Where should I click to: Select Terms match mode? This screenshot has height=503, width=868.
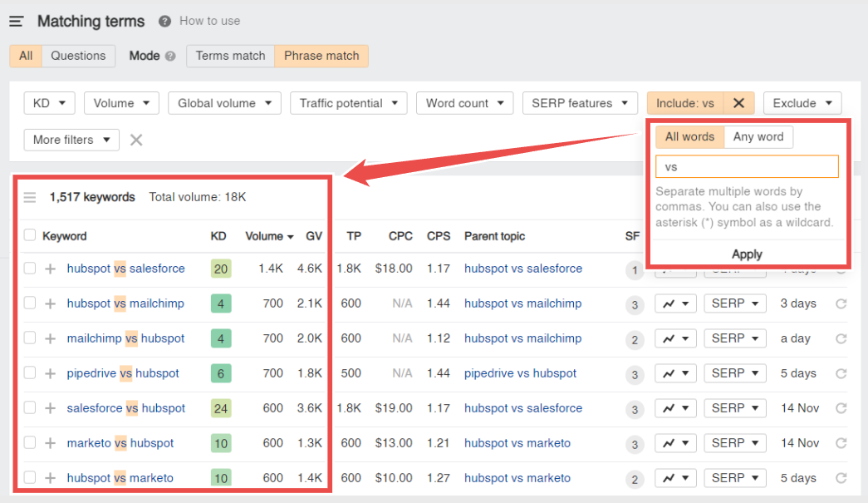pos(230,56)
